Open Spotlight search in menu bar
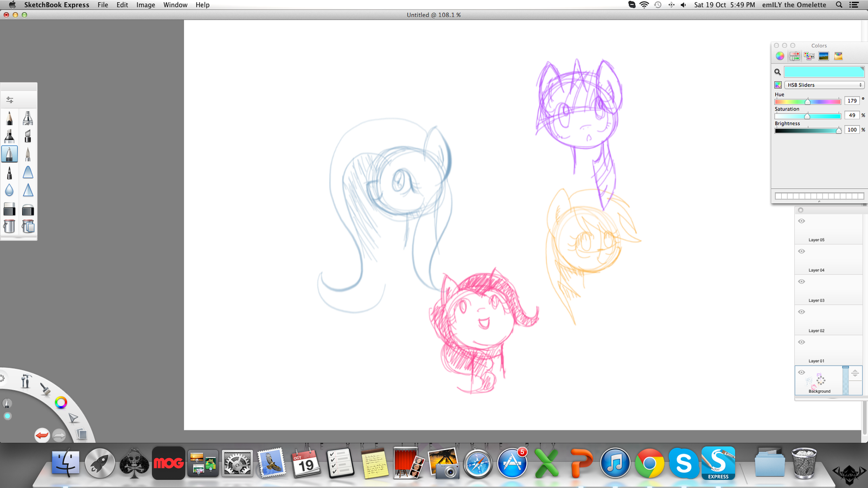 [839, 5]
